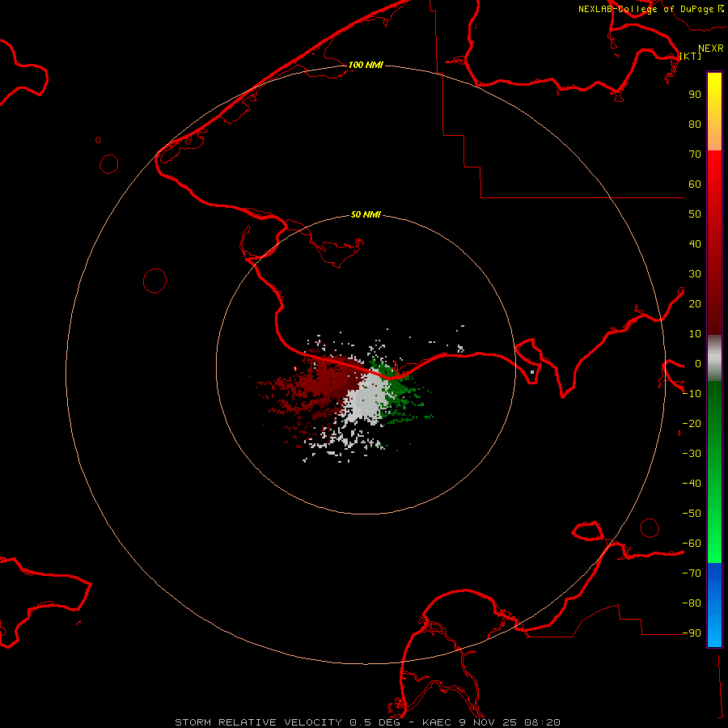Image resolution: width=728 pixels, height=728 pixels.
Task: Click the positive 50 scale value
Action: tap(695, 214)
